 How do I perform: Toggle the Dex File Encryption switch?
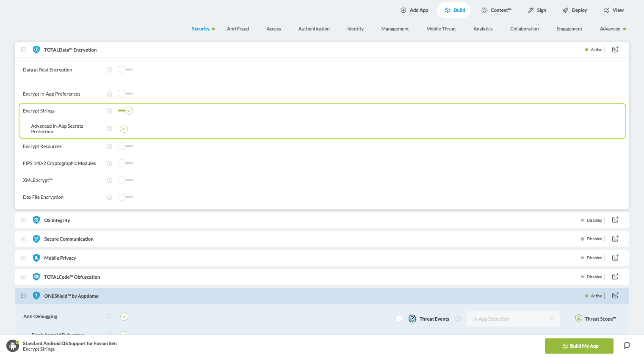(x=125, y=197)
